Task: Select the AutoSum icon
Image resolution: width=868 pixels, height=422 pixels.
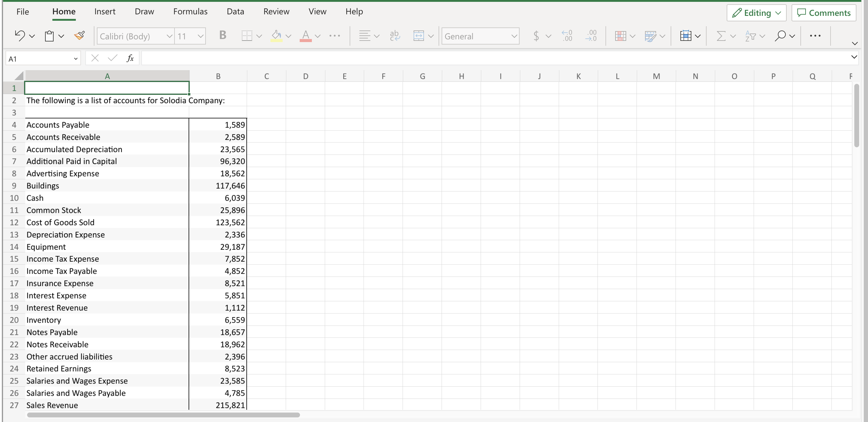Action: click(x=722, y=36)
